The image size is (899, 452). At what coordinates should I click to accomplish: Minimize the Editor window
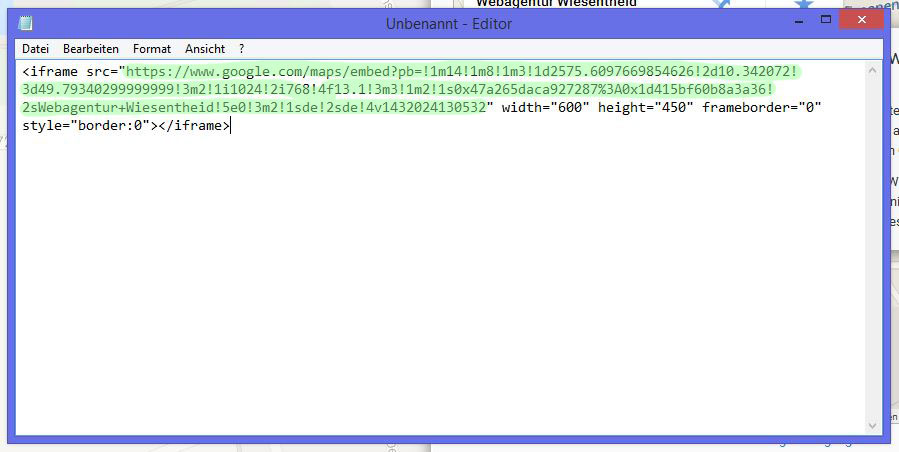pyautogui.click(x=799, y=20)
